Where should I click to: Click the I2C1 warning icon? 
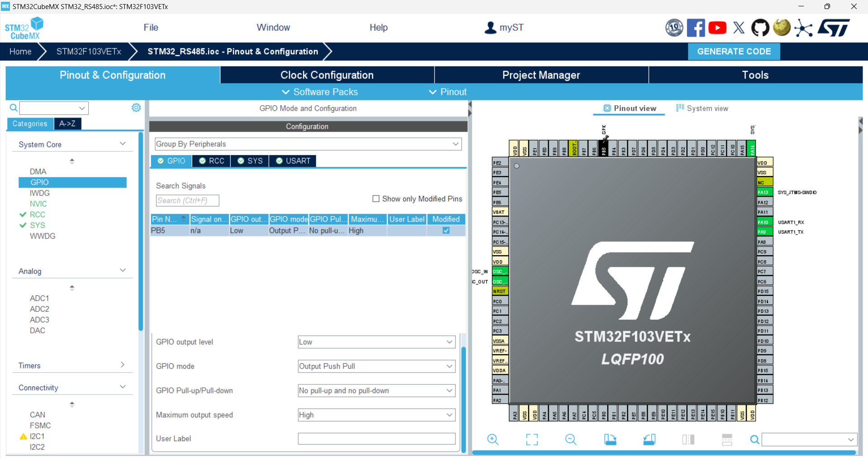click(x=24, y=436)
